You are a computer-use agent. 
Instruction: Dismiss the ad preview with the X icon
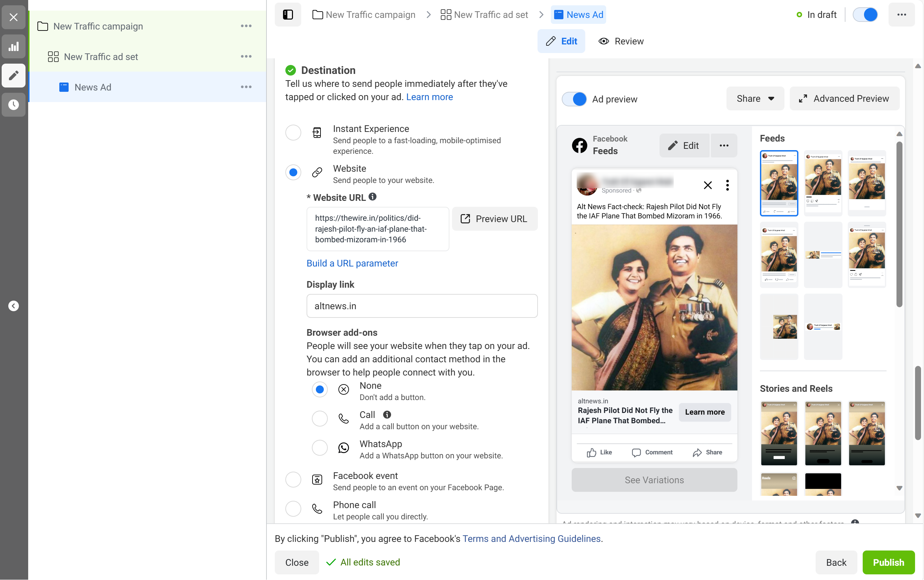708,185
